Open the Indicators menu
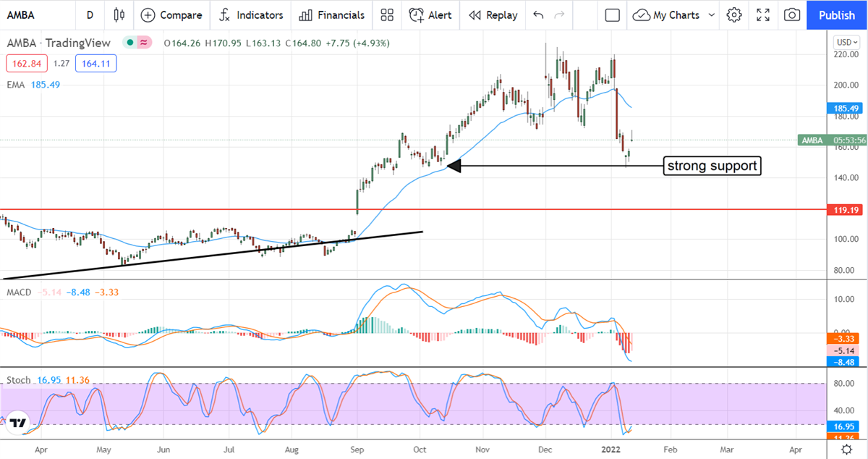The image size is (868, 459). point(252,14)
